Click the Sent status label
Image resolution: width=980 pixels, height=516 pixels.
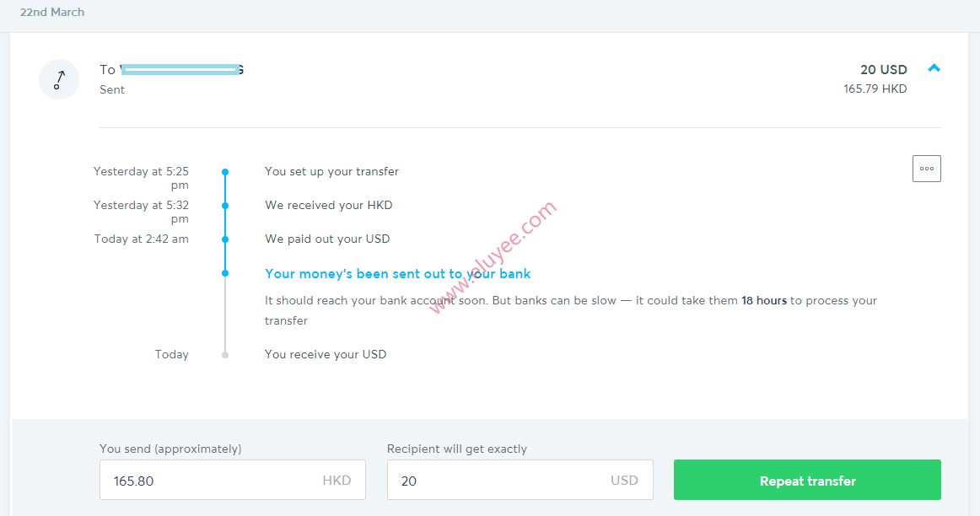(112, 89)
